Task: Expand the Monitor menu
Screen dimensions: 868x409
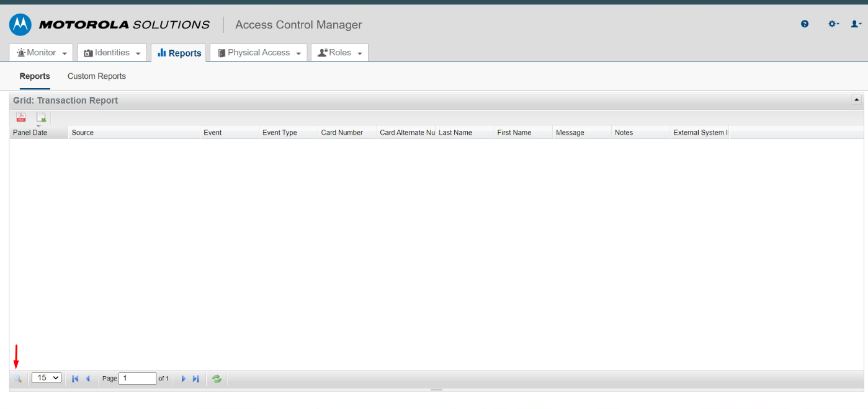Action: [41, 53]
